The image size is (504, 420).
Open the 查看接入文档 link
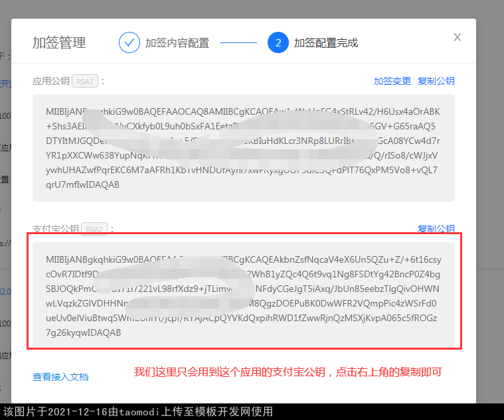tap(60, 377)
